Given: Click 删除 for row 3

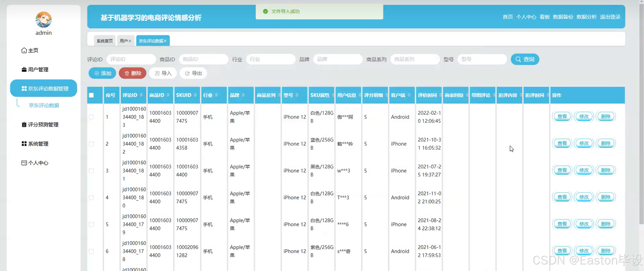Looking at the screenshot, I should click(x=606, y=170).
